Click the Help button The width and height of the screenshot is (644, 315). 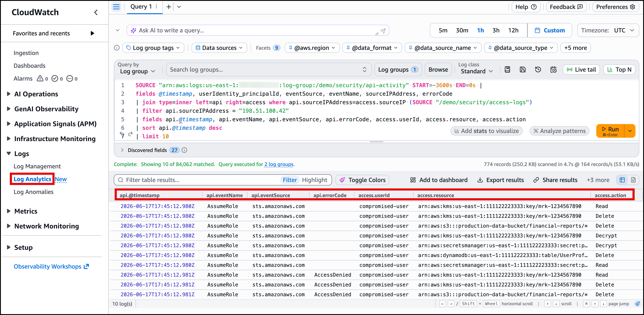tap(526, 7)
